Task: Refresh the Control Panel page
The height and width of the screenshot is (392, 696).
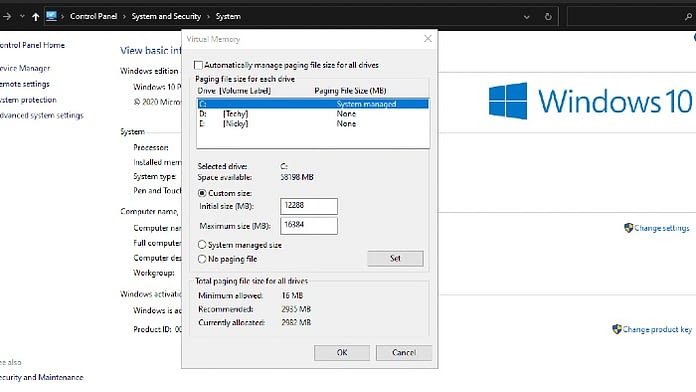Action: tap(548, 17)
